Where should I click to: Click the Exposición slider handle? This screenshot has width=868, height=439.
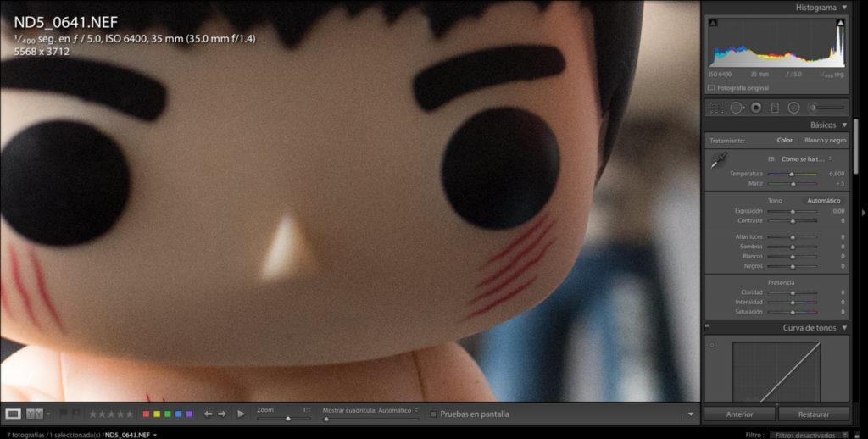[x=793, y=212]
